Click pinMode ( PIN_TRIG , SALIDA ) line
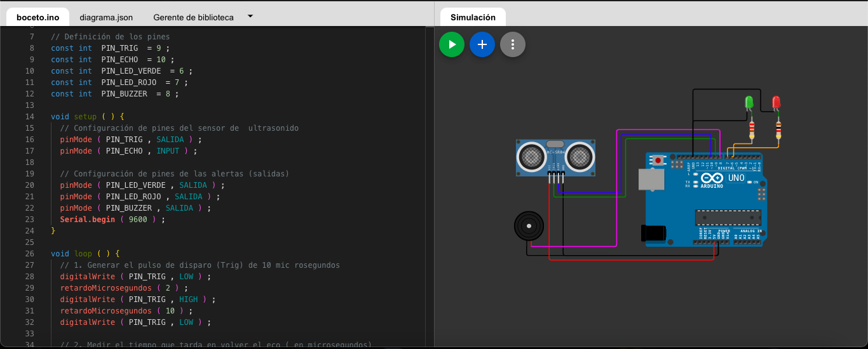 131,140
